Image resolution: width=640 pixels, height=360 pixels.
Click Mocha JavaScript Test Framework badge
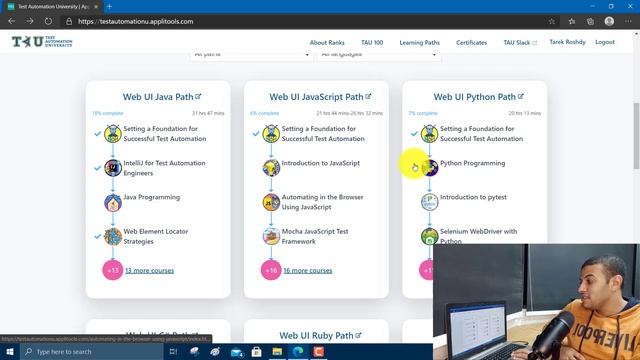click(271, 236)
